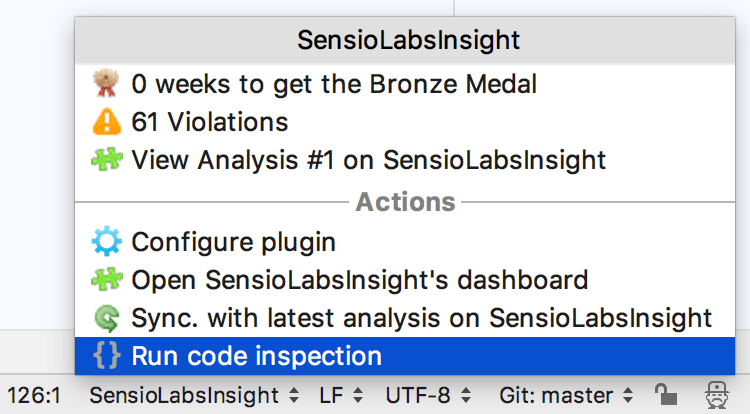This screenshot has width=750, height=414.
Task: Click the green sync arrow icon
Action: coord(106,318)
